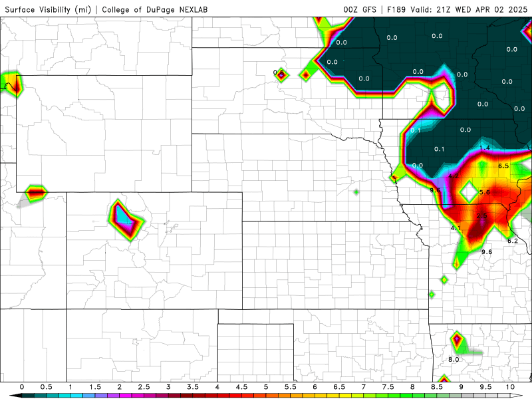Click the legend label '5.5'
Viewport: 532px width, 399px height.
[x=291, y=387]
